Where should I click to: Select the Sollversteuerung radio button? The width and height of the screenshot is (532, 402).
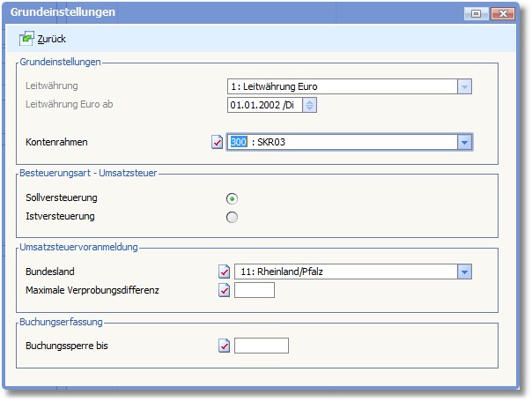pos(233,198)
